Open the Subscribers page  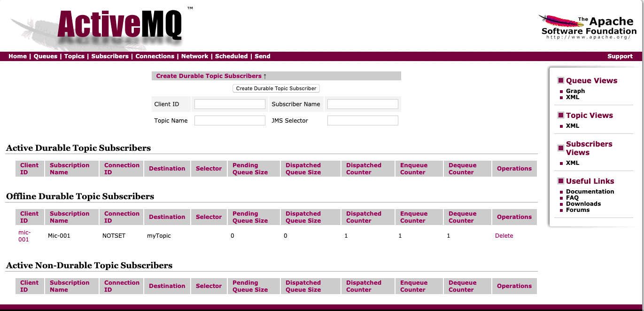pyautogui.click(x=110, y=56)
